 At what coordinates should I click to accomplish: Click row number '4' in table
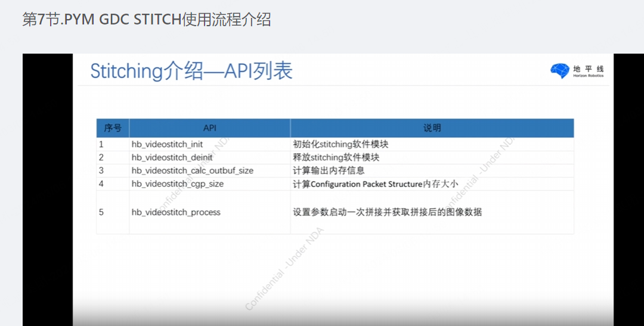pyautogui.click(x=101, y=184)
